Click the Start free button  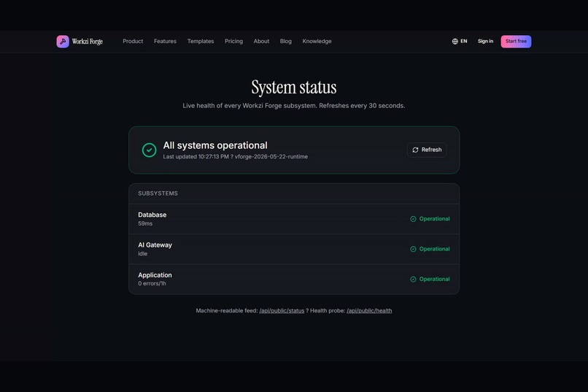(x=516, y=42)
